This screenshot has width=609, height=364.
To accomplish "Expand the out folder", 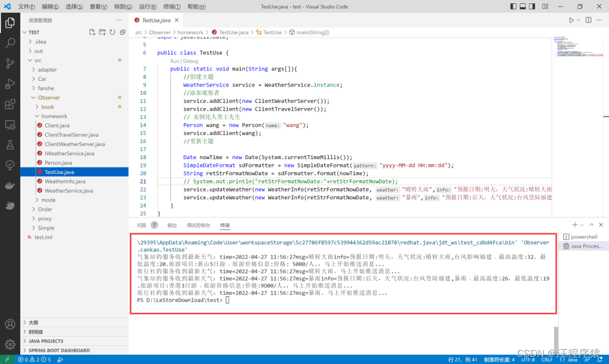I will (74, 51).
